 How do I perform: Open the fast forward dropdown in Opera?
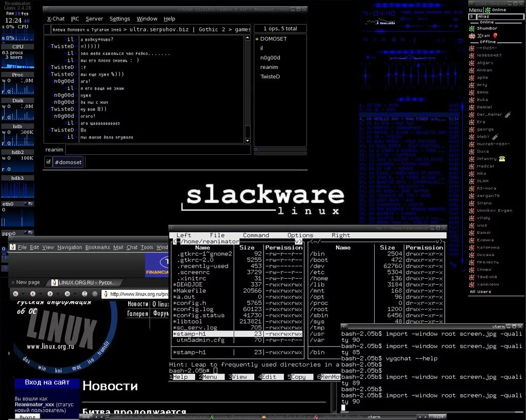click(x=75, y=294)
